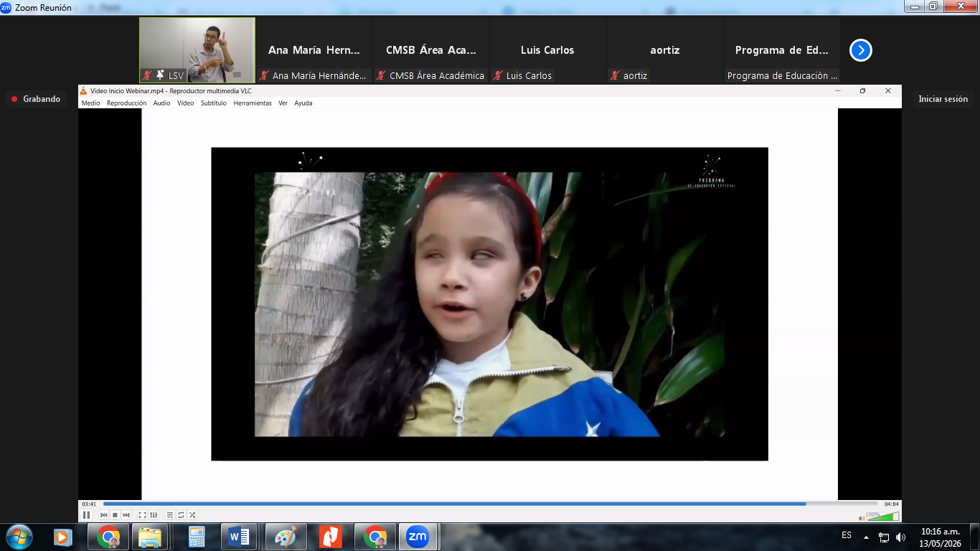Open the Windows Start menu
Viewport: 980px width, 551px height.
(x=19, y=537)
